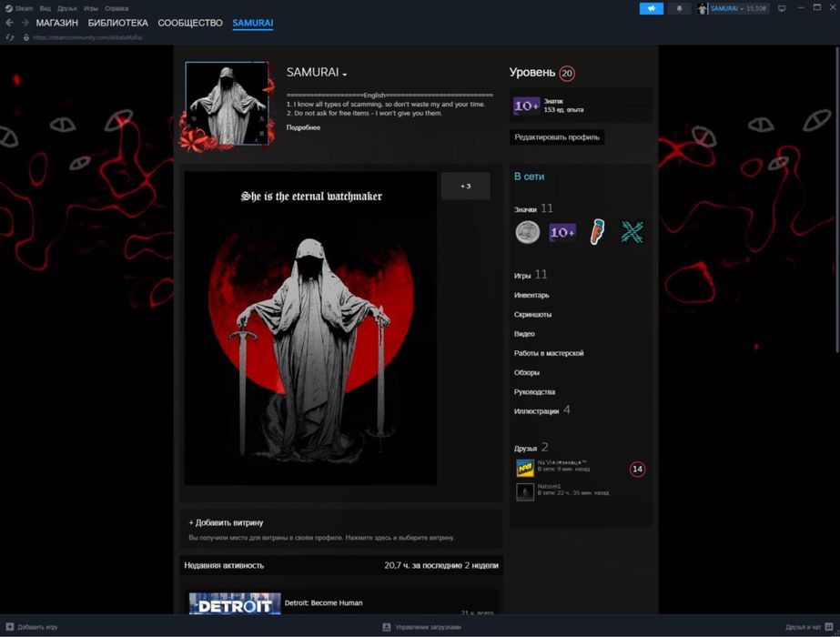Open Natsoml friend avatar
Image resolution: width=840 pixels, height=637 pixels.
click(525, 491)
